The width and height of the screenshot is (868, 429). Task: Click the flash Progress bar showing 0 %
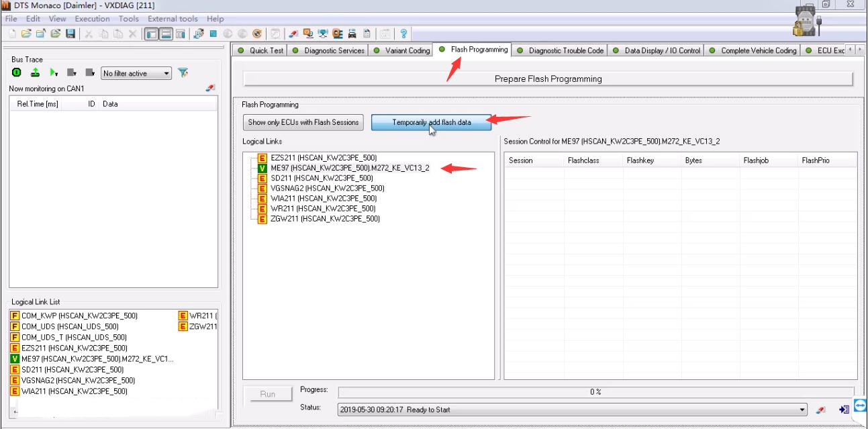[595, 391]
